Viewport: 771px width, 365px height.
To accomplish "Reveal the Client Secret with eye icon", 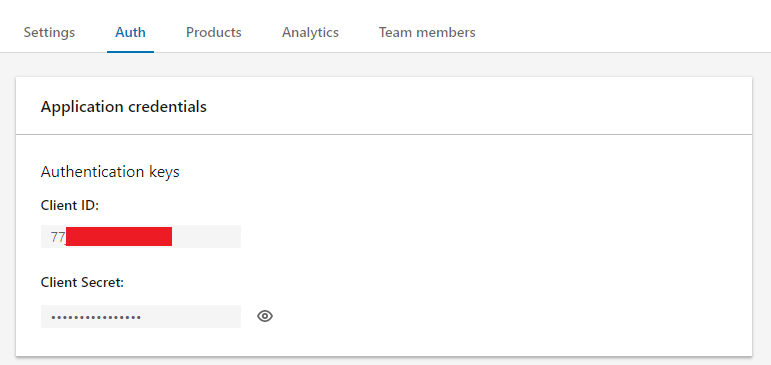I will click(265, 316).
